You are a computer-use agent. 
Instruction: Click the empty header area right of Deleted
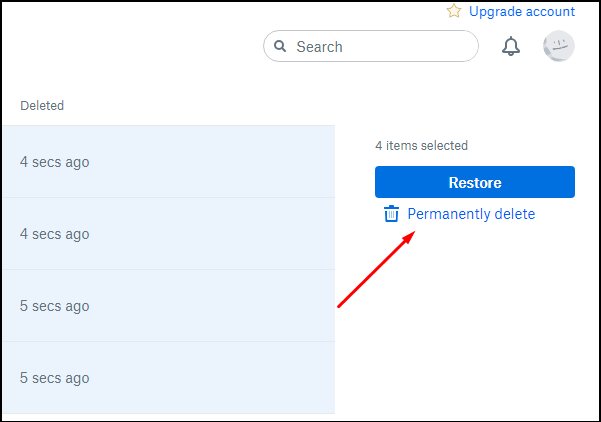click(x=200, y=105)
